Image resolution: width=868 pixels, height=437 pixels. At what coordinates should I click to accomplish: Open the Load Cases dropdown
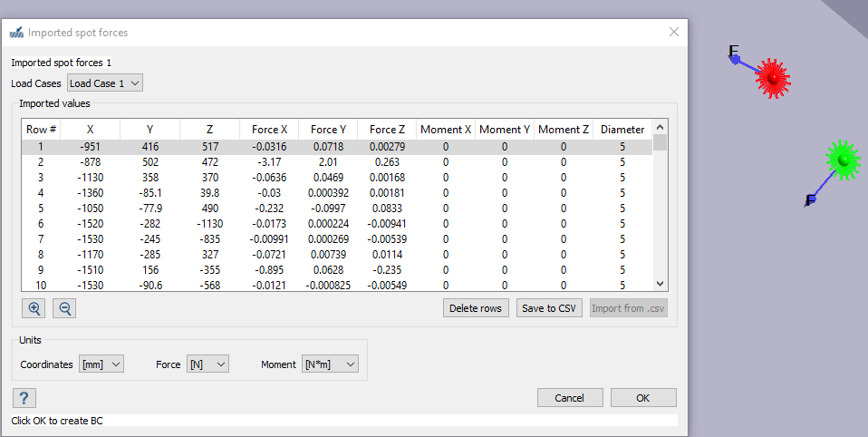coord(105,83)
